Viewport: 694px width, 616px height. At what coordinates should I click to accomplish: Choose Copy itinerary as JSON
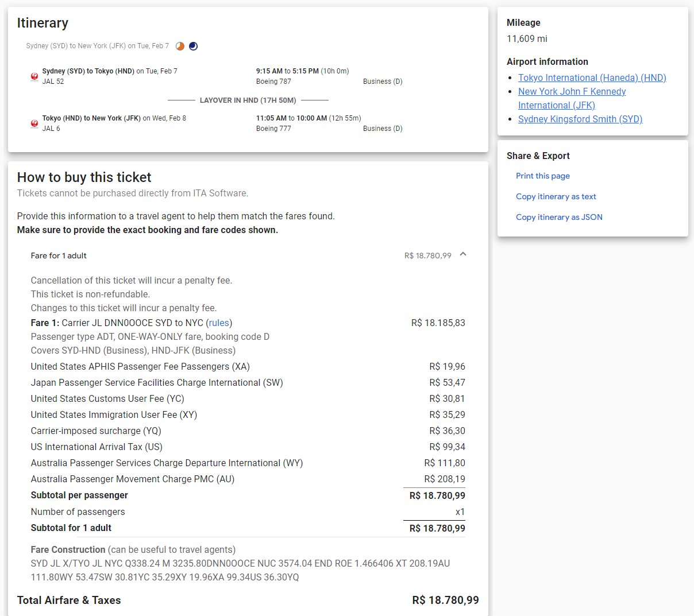point(559,217)
